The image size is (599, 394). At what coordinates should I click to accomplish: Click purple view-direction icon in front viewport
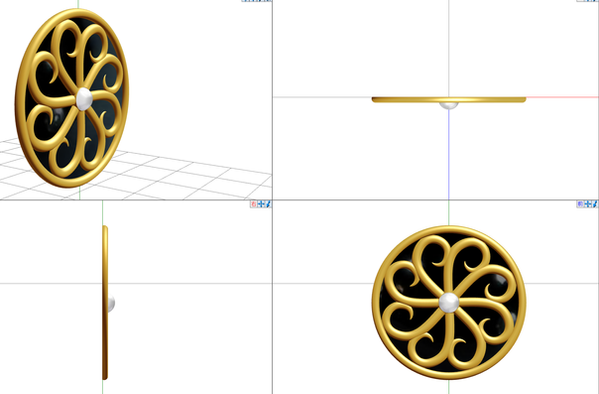(x=580, y=204)
